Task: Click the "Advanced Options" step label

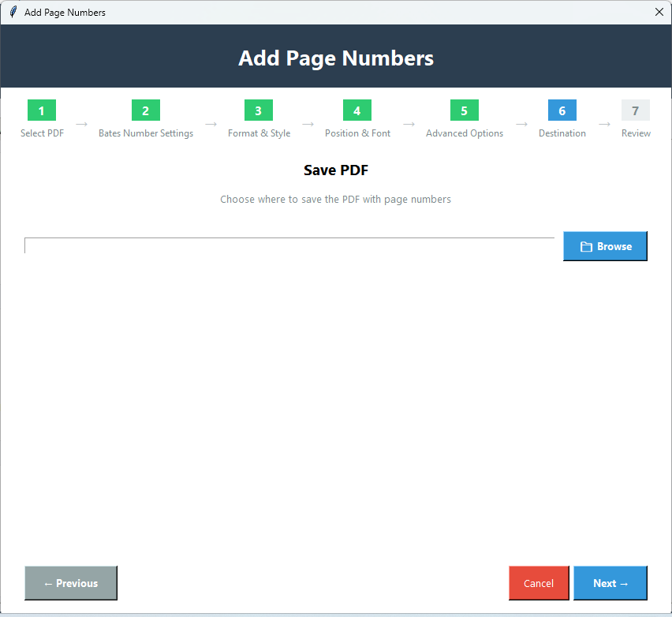Action: click(x=464, y=133)
